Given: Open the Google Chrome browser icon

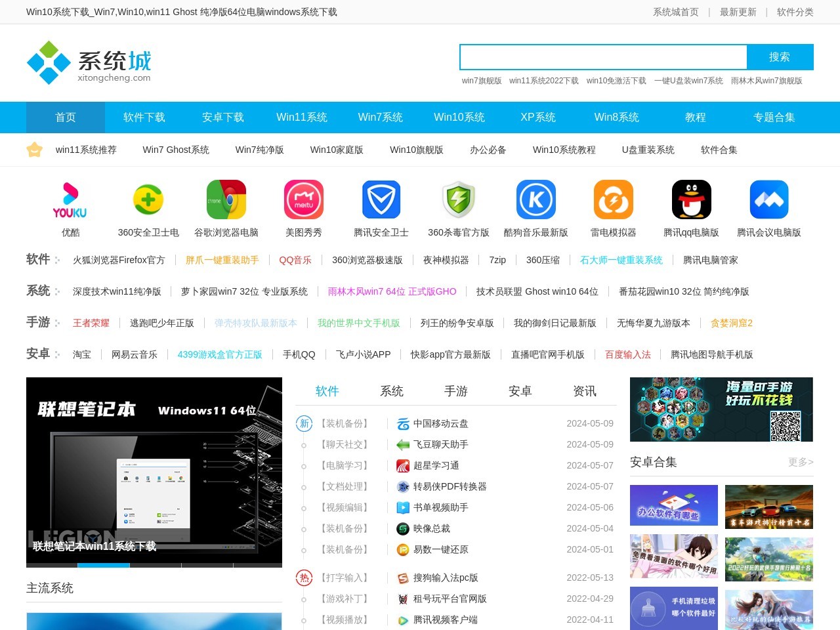Looking at the screenshot, I should [226, 199].
